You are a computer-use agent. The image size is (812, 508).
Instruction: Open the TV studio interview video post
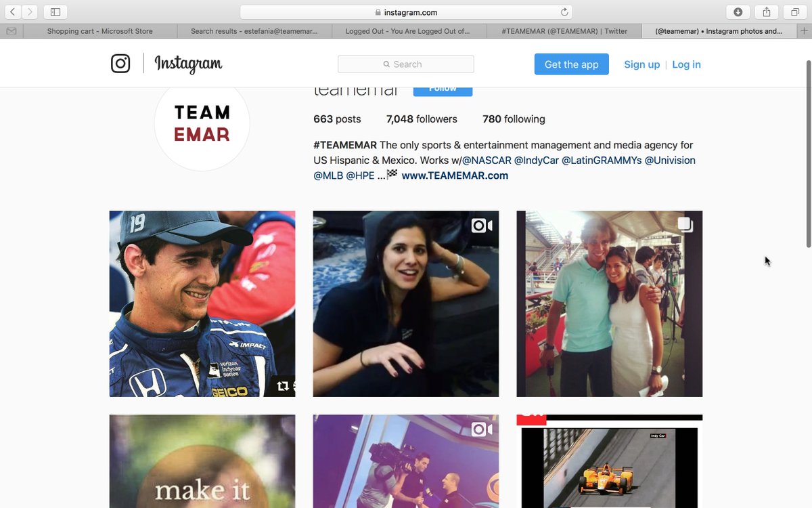pyautogui.click(x=406, y=461)
